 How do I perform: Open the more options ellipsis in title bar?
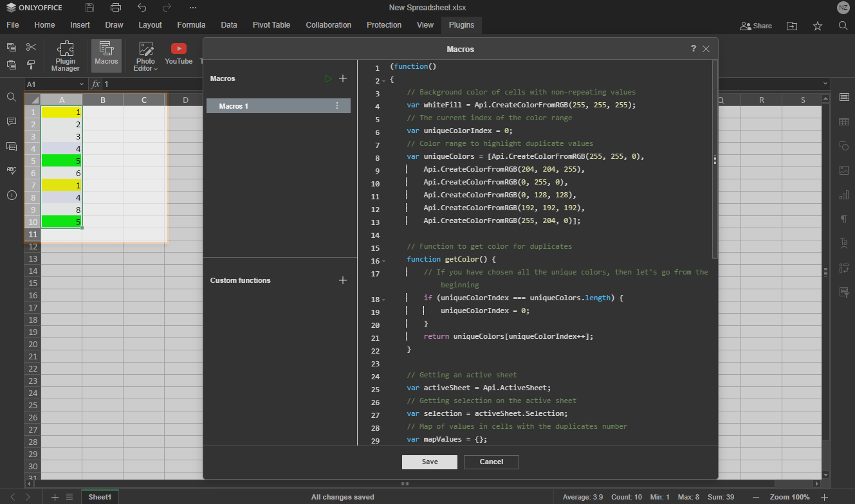click(193, 8)
